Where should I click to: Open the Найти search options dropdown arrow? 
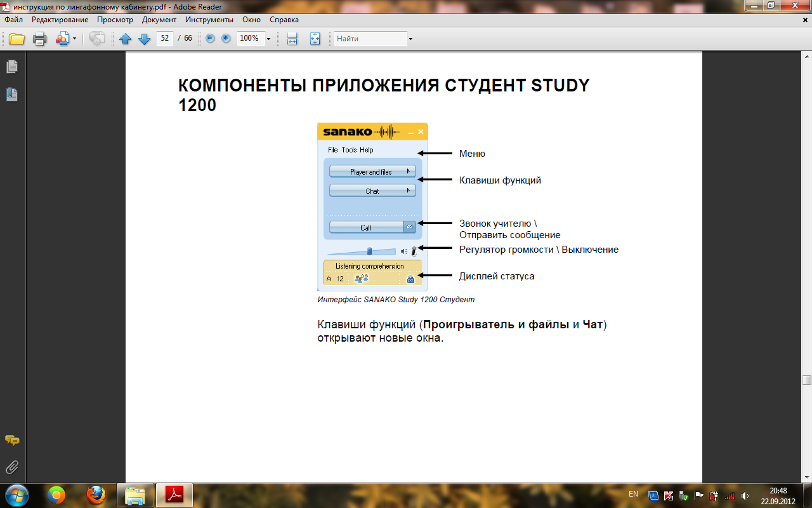tap(410, 39)
